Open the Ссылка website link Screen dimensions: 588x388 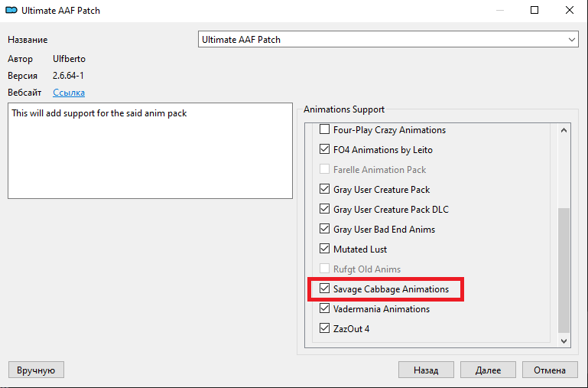[69, 93]
